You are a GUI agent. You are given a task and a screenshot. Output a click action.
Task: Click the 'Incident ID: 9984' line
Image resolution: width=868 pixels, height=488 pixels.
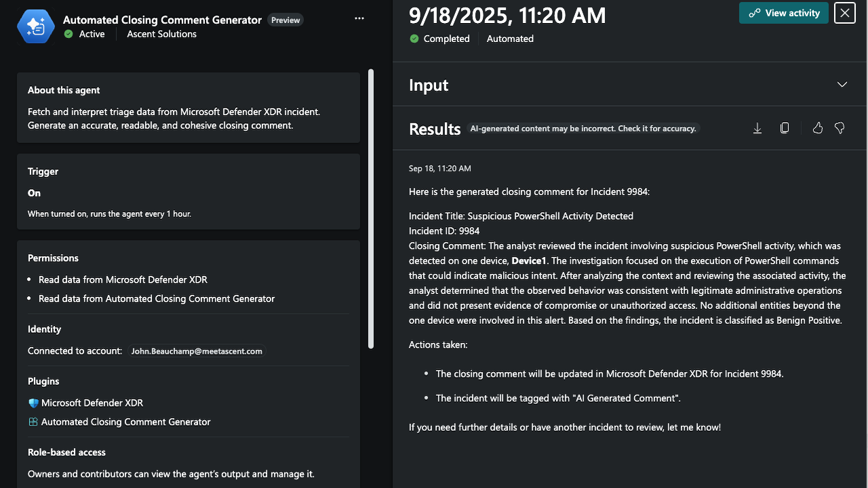click(x=444, y=230)
